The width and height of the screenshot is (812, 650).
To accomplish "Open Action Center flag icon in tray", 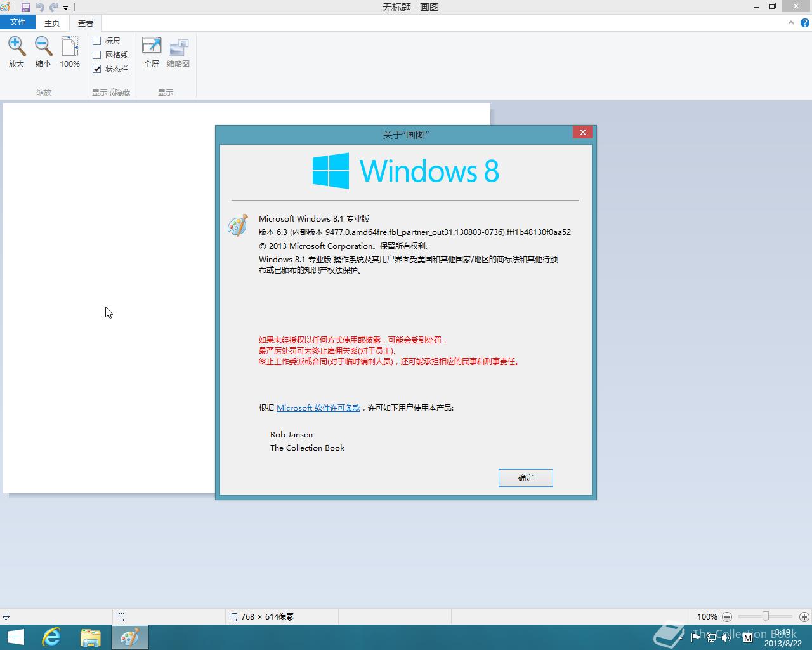I will click(x=695, y=637).
